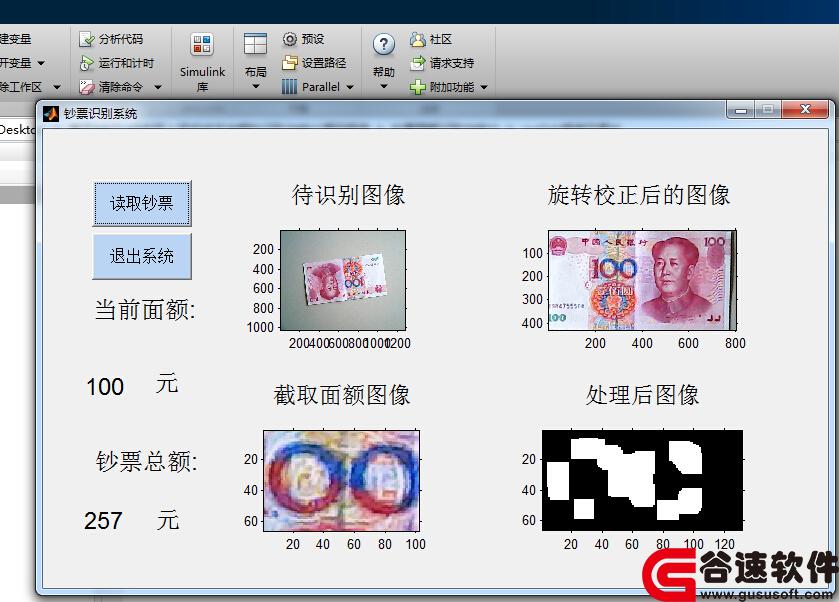Image resolution: width=839 pixels, height=602 pixels.
Task: Expand the 清除命令 dropdown arrow
Action: point(158,87)
